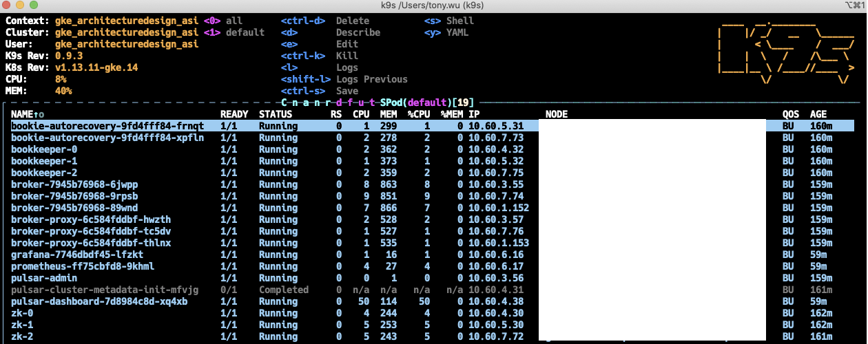
Task: Select pod broker-proxy-6c584fddbf-hwzth
Action: click(433, 219)
